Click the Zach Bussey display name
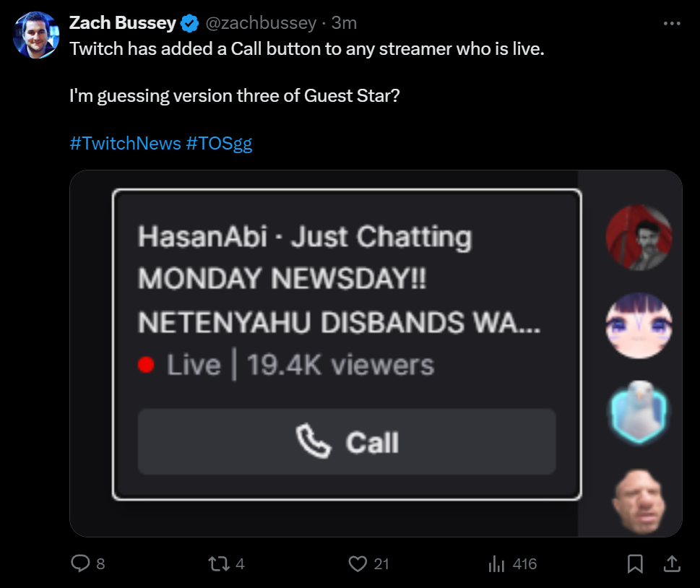The image size is (700, 588). [123, 23]
